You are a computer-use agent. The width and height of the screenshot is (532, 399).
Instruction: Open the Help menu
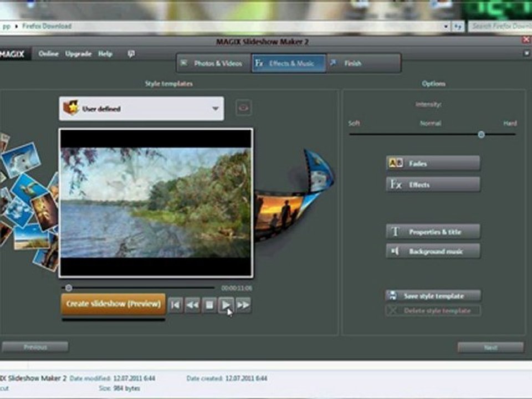click(105, 54)
